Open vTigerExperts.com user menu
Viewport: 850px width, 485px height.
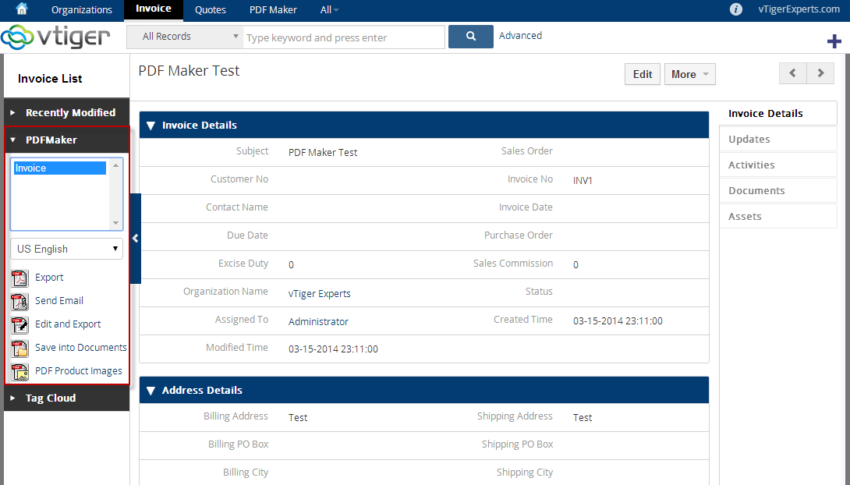[x=799, y=9]
